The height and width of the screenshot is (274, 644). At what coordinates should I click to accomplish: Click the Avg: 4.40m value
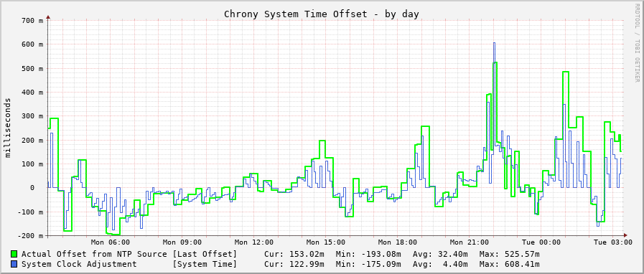pyautogui.click(x=440, y=264)
